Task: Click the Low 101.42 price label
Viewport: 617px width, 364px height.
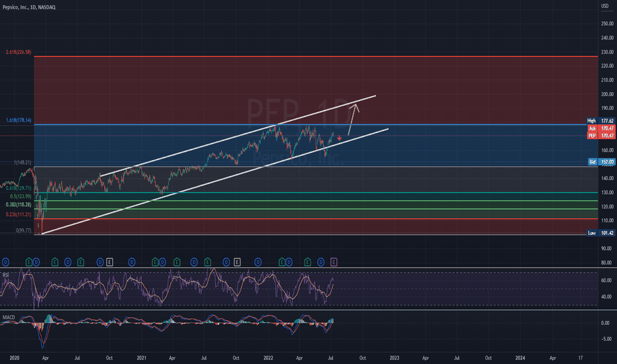Action: coord(601,233)
